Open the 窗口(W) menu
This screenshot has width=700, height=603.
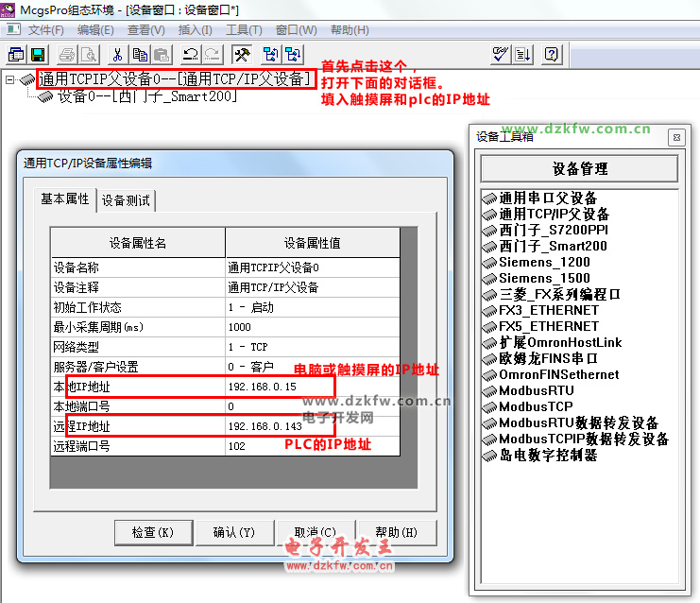(x=296, y=30)
